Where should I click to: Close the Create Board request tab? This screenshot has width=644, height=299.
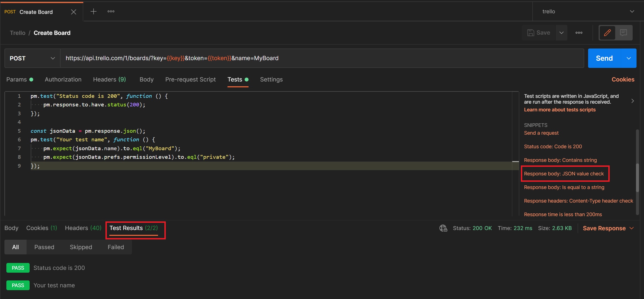tap(73, 12)
